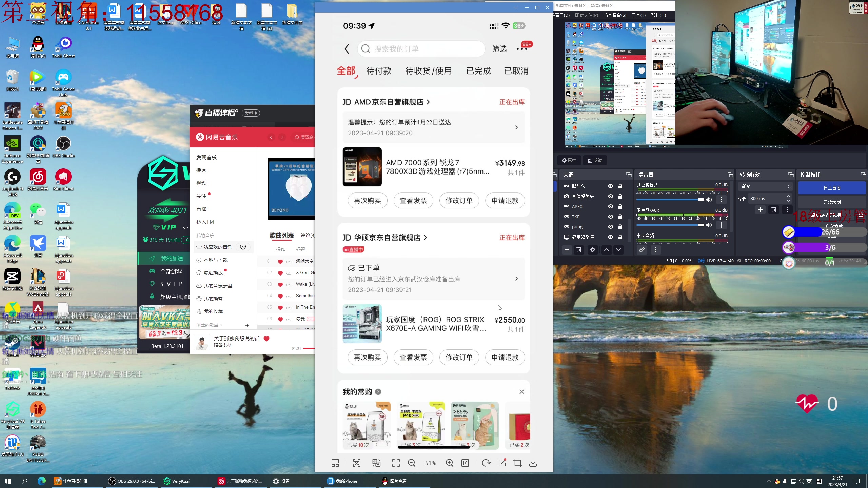
Task: Unlock the TKF source lock icon
Action: click(620, 217)
